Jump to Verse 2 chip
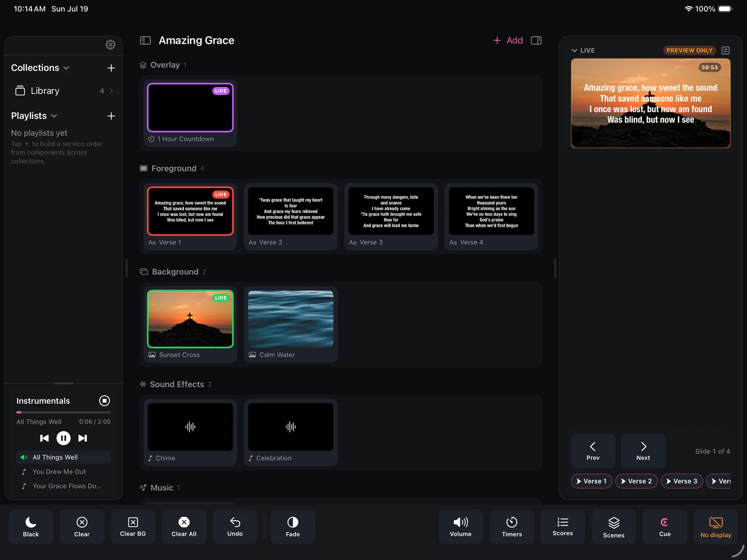Viewport: 747px width, 560px height. [636, 481]
